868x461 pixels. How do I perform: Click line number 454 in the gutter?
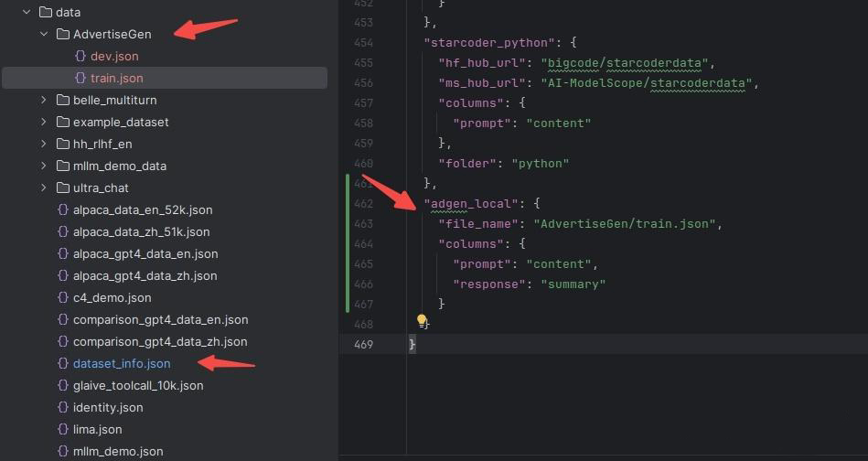363,43
